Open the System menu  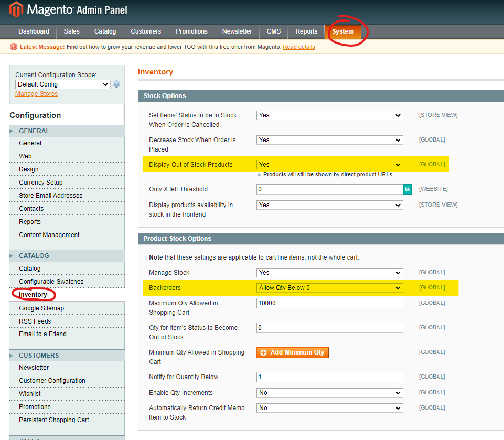tap(343, 31)
